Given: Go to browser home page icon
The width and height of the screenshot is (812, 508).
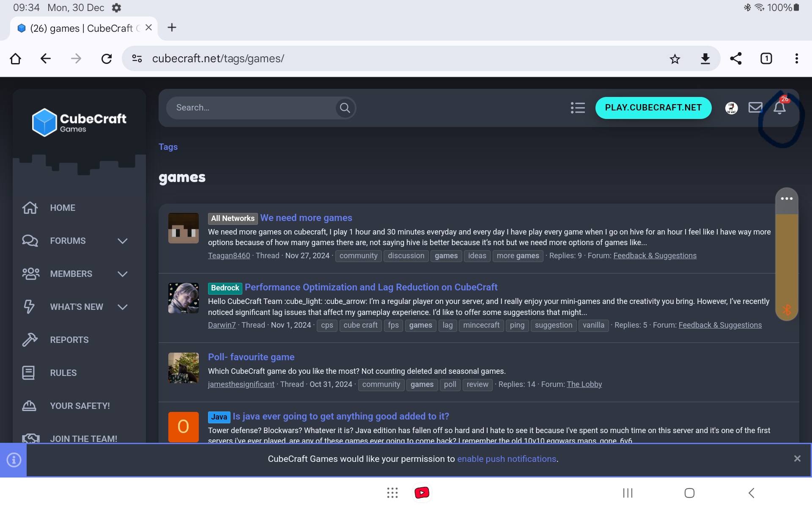Looking at the screenshot, I should coord(15,58).
